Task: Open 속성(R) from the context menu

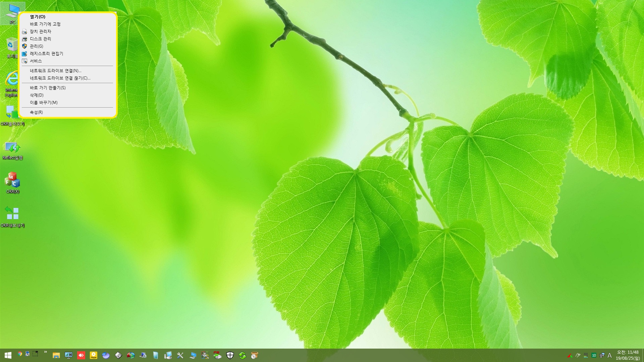Action: 67,112
